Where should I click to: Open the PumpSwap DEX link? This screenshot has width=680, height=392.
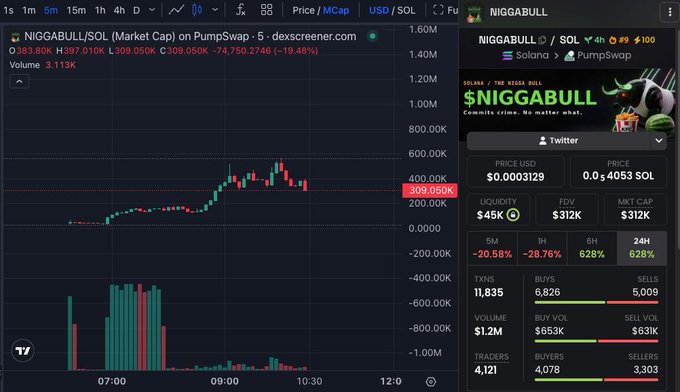coord(604,56)
